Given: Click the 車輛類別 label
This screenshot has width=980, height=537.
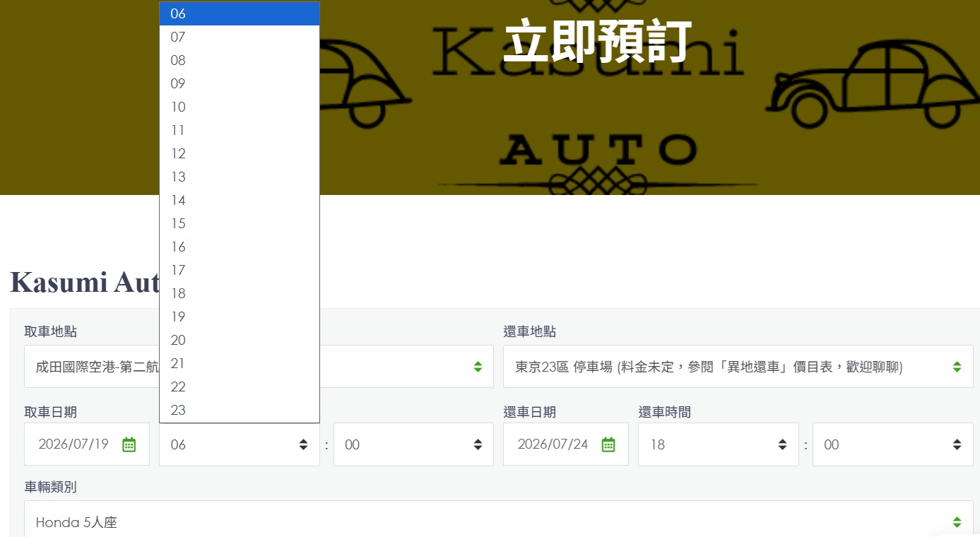Looking at the screenshot, I should click(x=50, y=487).
